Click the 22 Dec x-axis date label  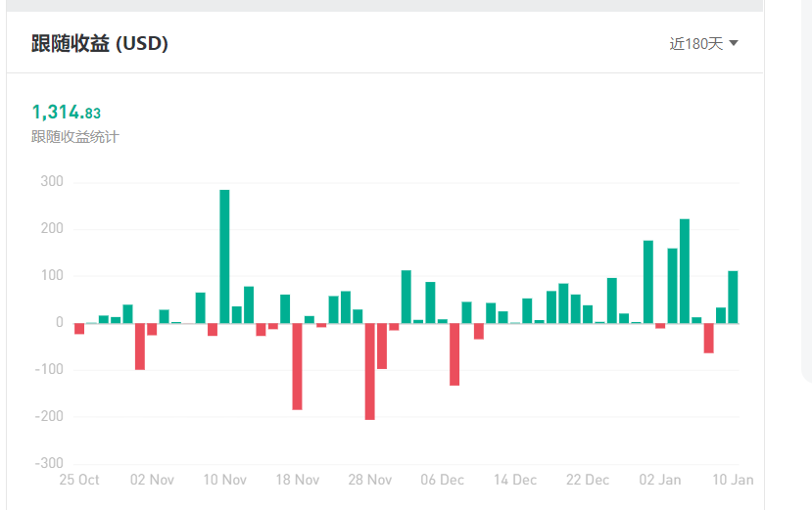click(x=588, y=480)
